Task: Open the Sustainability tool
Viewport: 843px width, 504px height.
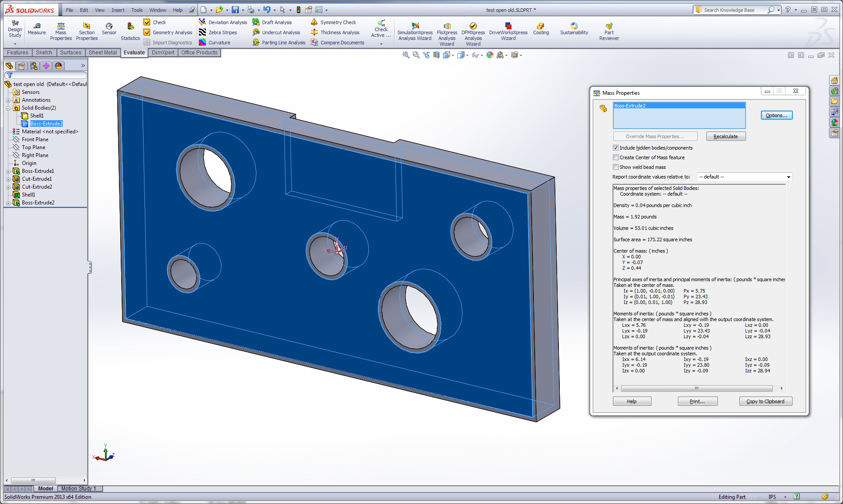Action: 574,29
